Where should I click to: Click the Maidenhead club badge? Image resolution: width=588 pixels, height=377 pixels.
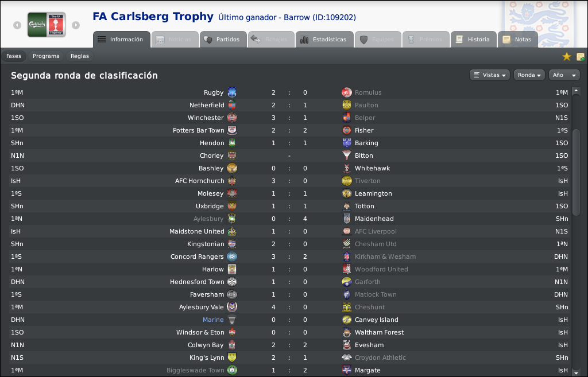click(x=346, y=219)
